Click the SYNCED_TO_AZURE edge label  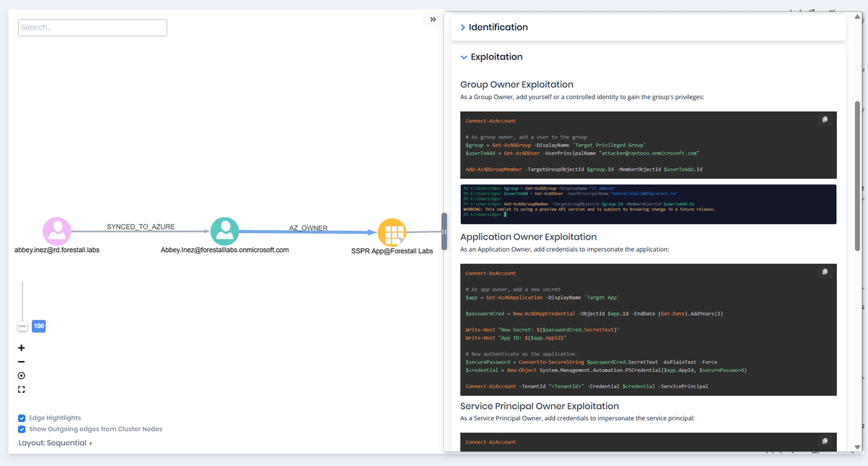pyautogui.click(x=140, y=227)
